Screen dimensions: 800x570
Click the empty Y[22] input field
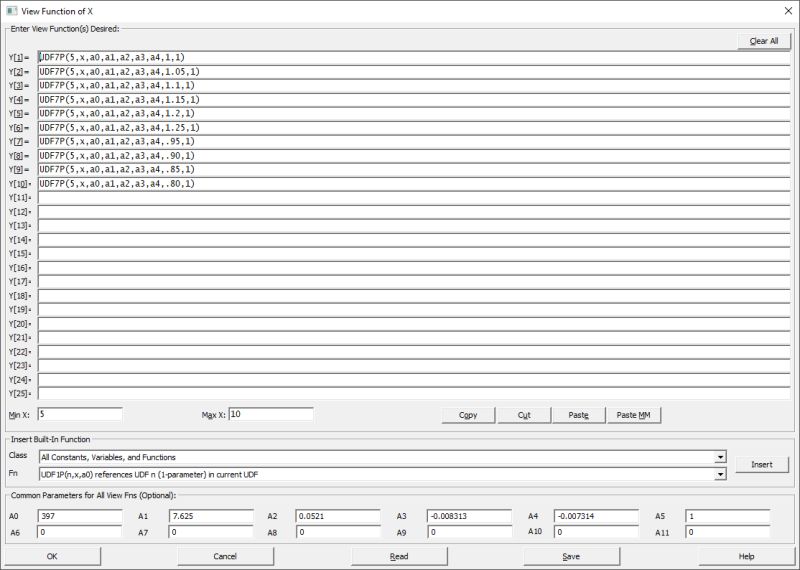click(414, 352)
